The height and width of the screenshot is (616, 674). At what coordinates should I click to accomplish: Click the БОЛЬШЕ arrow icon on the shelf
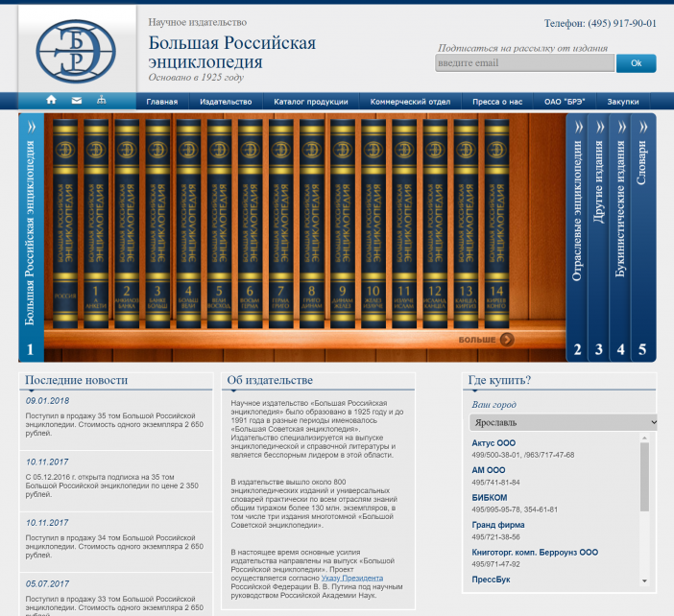(507, 340)
